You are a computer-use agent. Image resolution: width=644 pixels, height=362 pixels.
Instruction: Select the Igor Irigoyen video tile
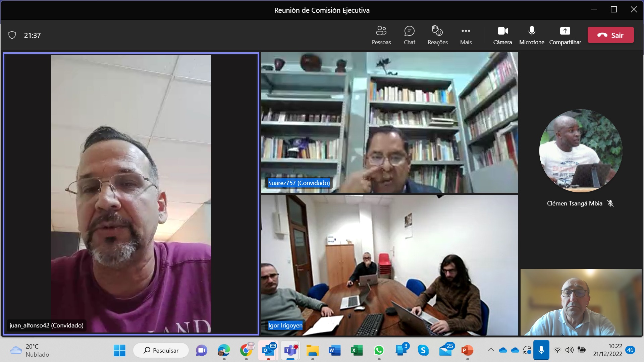pos(389,265)
